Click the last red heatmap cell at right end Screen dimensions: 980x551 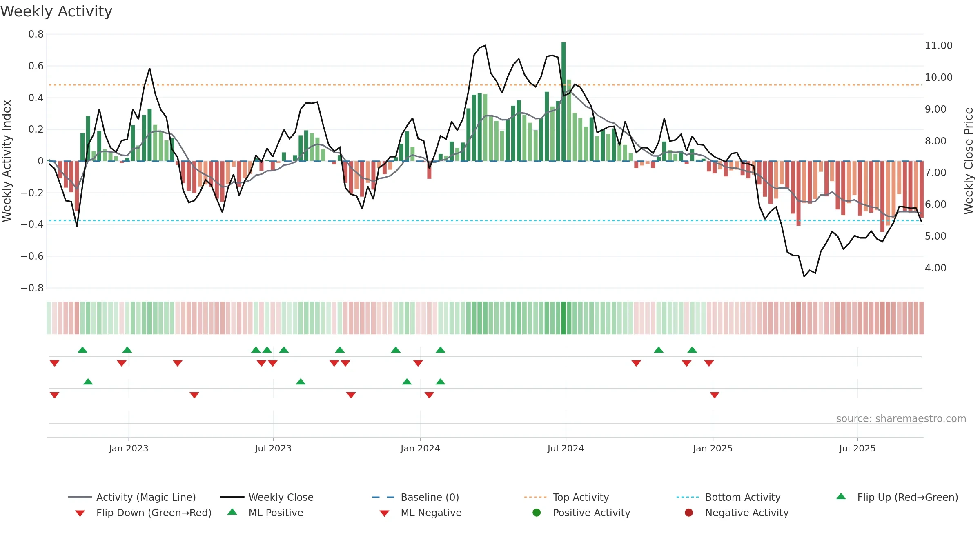tap(921, 318)
